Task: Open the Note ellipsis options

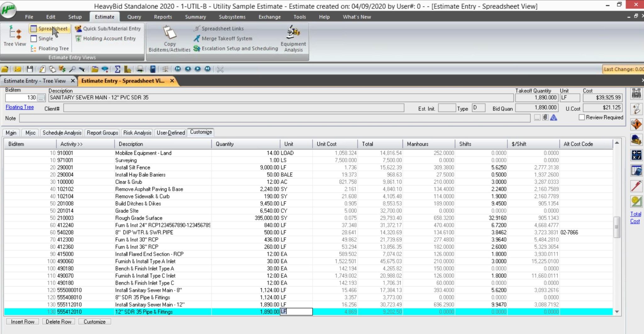Action: tap(537, 118)
